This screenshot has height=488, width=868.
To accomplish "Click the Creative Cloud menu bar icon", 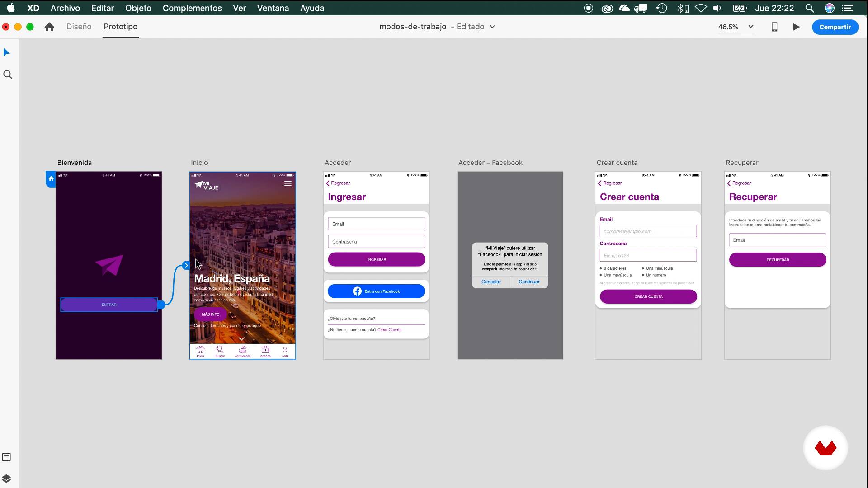I will coord(607,8).
